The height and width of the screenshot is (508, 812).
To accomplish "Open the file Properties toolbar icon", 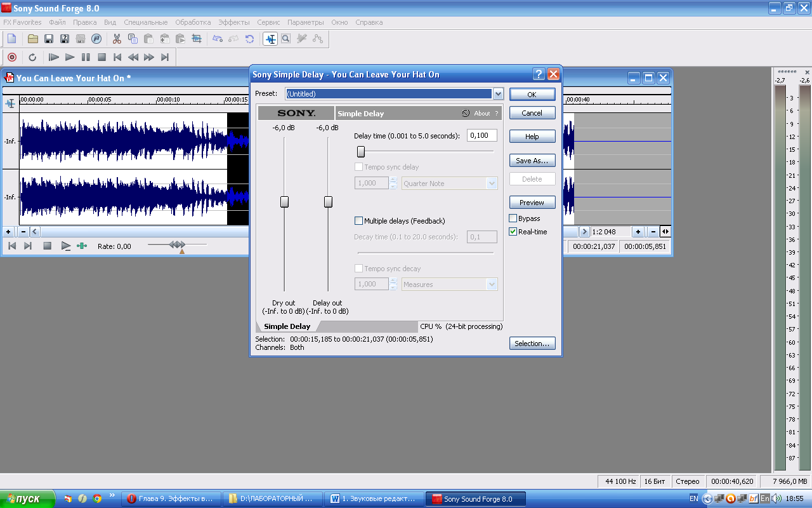I will (96, 39).
